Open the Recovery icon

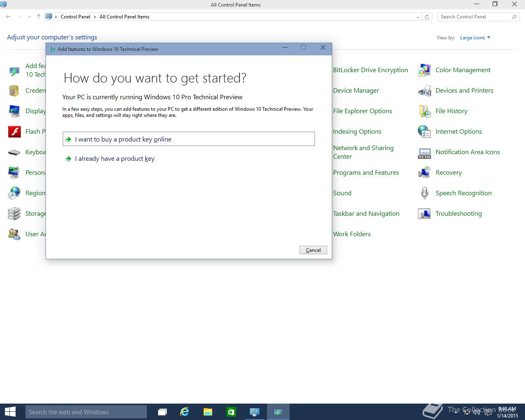pyautogui.click(x=424, y=173)
